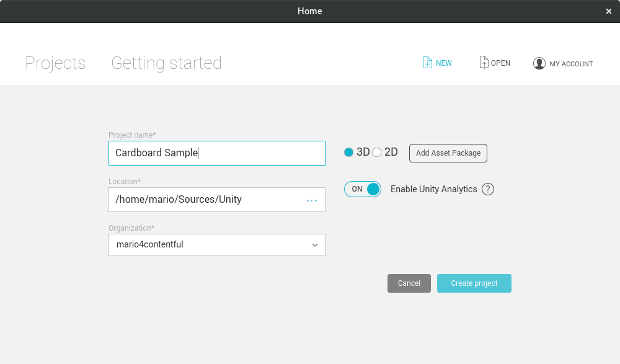Image resolution: width=620 pixels, height=364 pixels.
Task: Open the My Account profile icon
Action: pyautogui.click(x=539, y=63)
